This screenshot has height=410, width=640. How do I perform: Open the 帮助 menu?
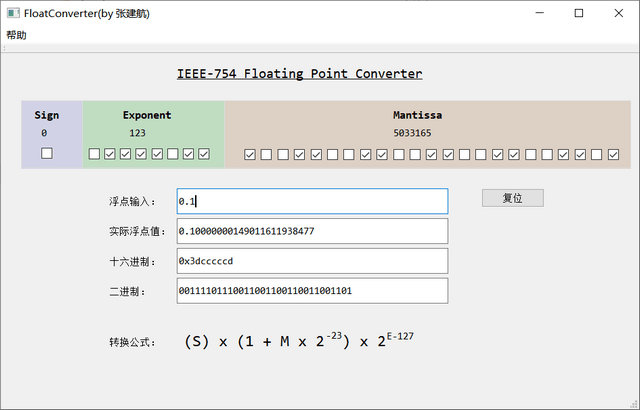point(17,35)
